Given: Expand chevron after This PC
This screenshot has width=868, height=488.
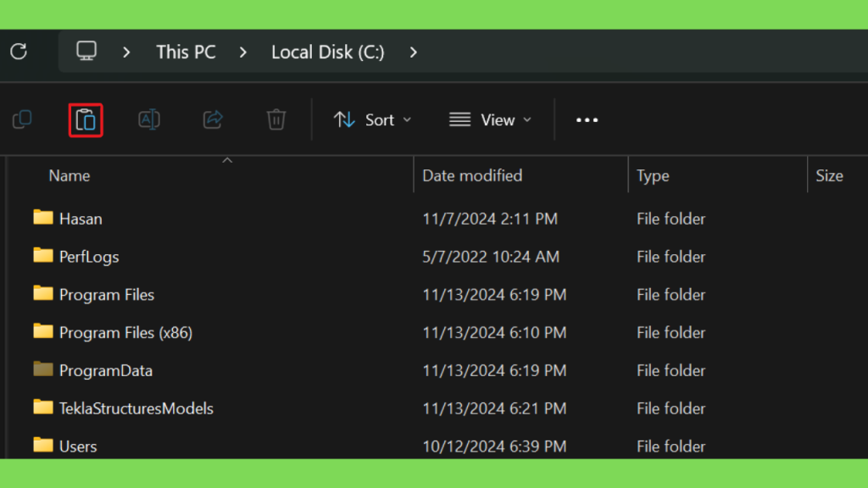Looking at the screenshot, I should point(243,52).
